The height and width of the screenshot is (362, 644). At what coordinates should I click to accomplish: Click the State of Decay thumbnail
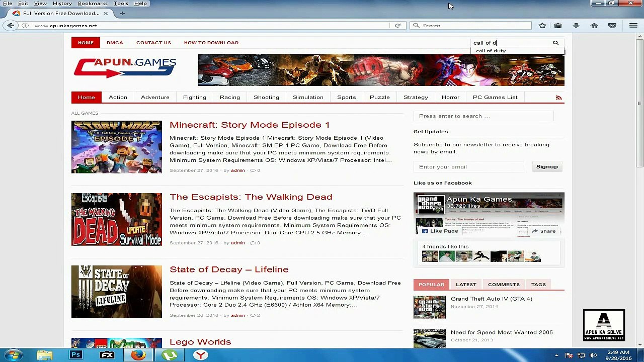tap(117, 292)
